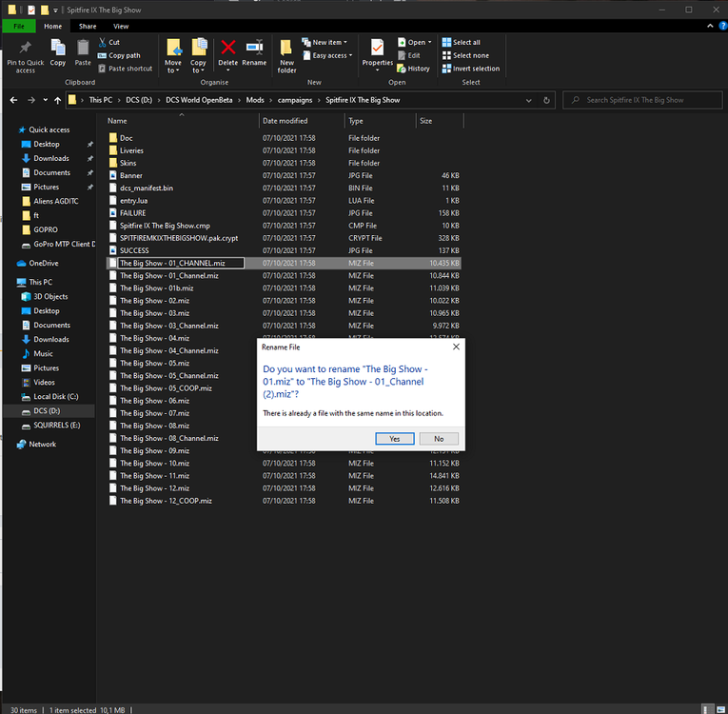Click the Cut scissors command
Viewport: 728px width, 714px height.
pos(109,42)
